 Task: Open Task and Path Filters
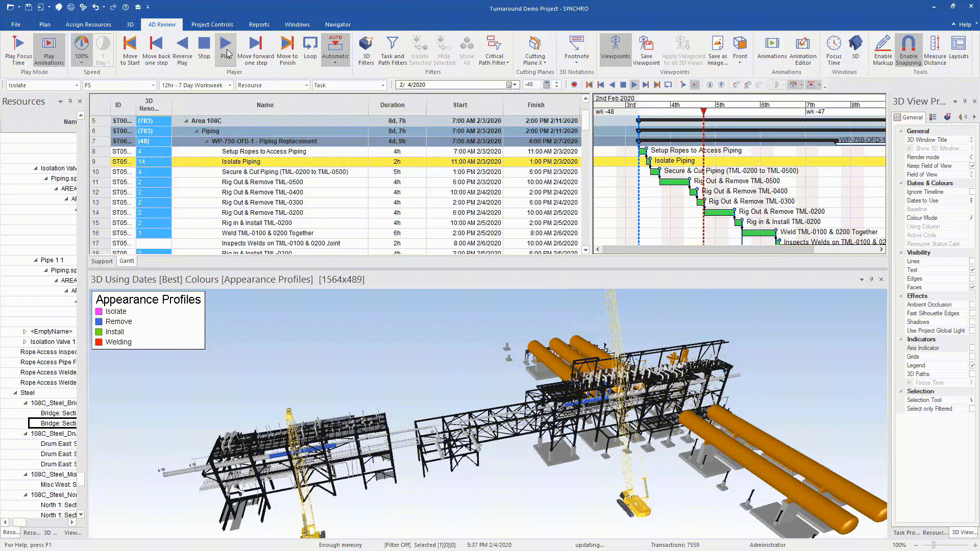tap(393, 50)
